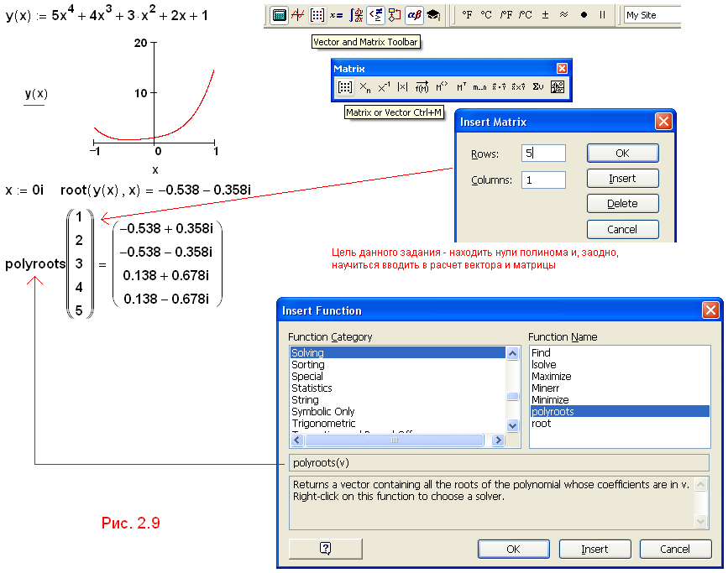Click the Picture icon in Matrix palette

pyautogui.click(x=558, y=86)
